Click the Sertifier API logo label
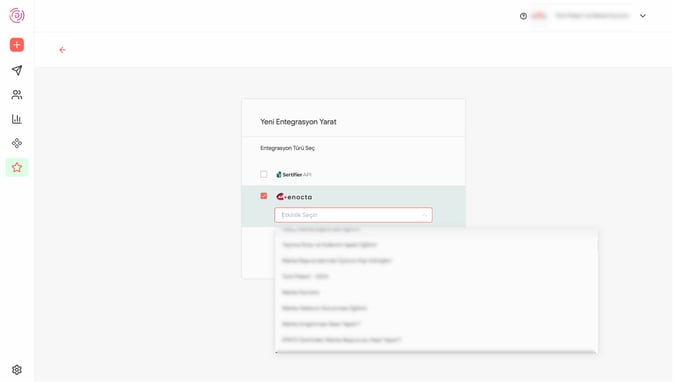673x382 pixels. click(x=294, y=175)
